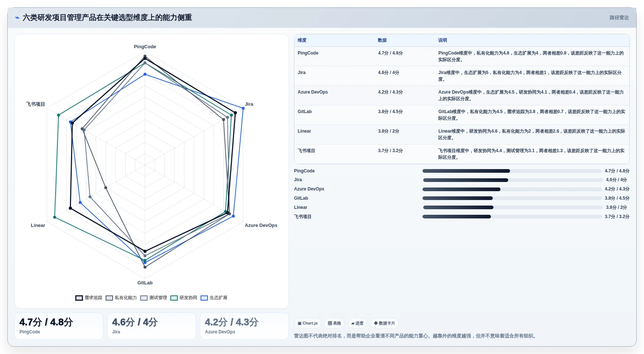Open the PingCode 4.7分 / 4.8分 summary card
This screenshot has height=354, width=644.
coord(59,326)
